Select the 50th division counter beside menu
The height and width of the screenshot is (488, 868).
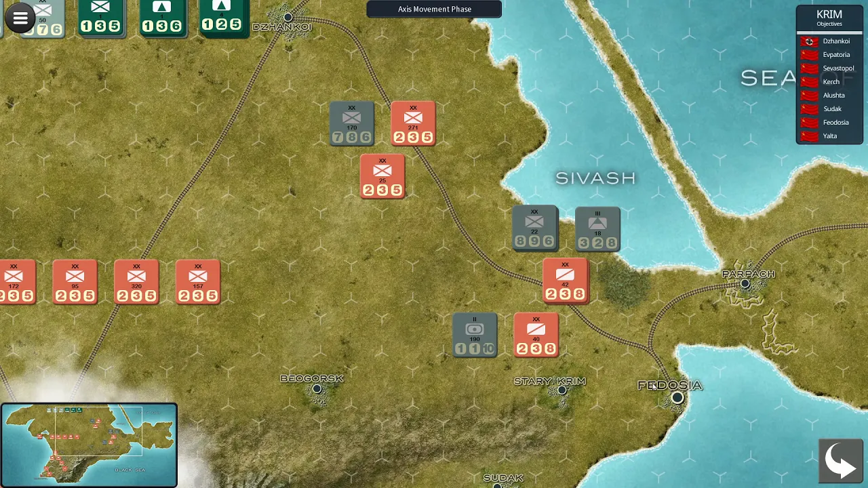[46, 18]
